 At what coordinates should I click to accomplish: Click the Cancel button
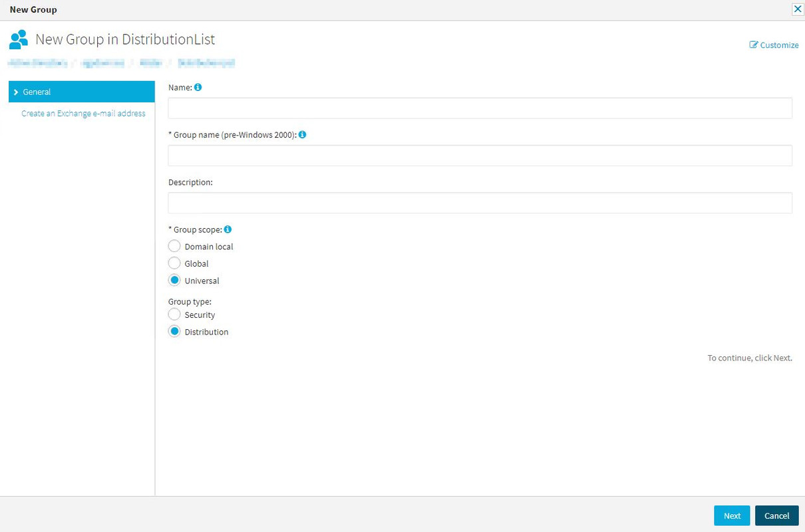[x=776, y=515]
